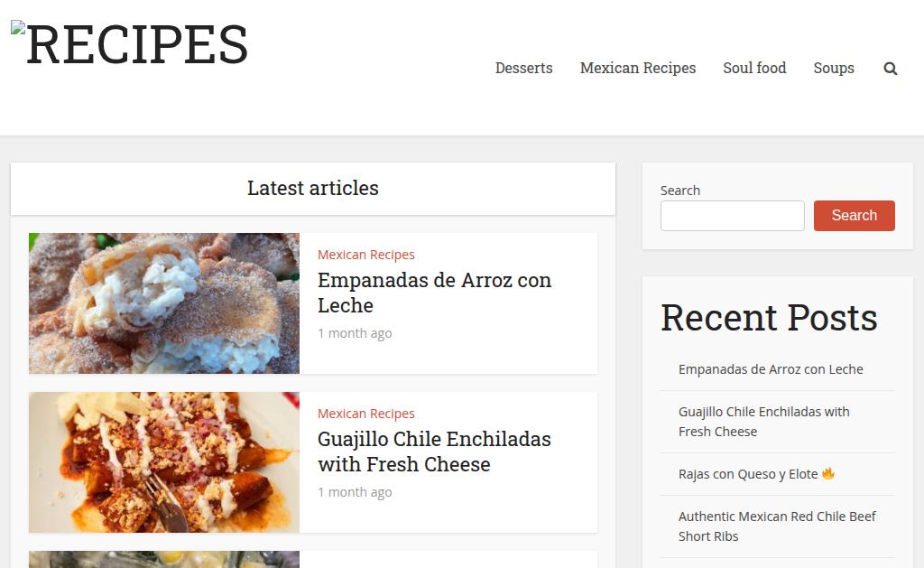Viewport: 924px width, 568px height.
Task: Click Mexican Recipes category above Empanadas article
Action: pyautogui.click(x=366, y=255)
